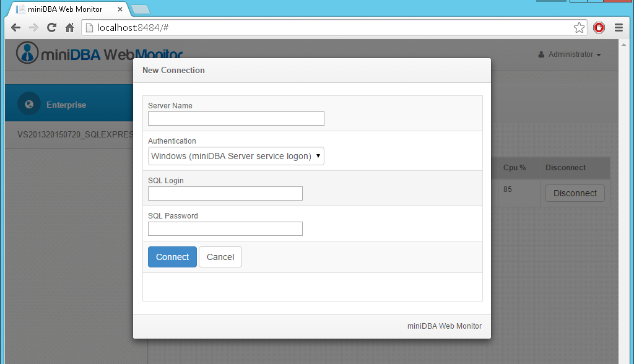Screen dimensions: 634x364
Task: Go to browser home page icon
Action: 69,27
